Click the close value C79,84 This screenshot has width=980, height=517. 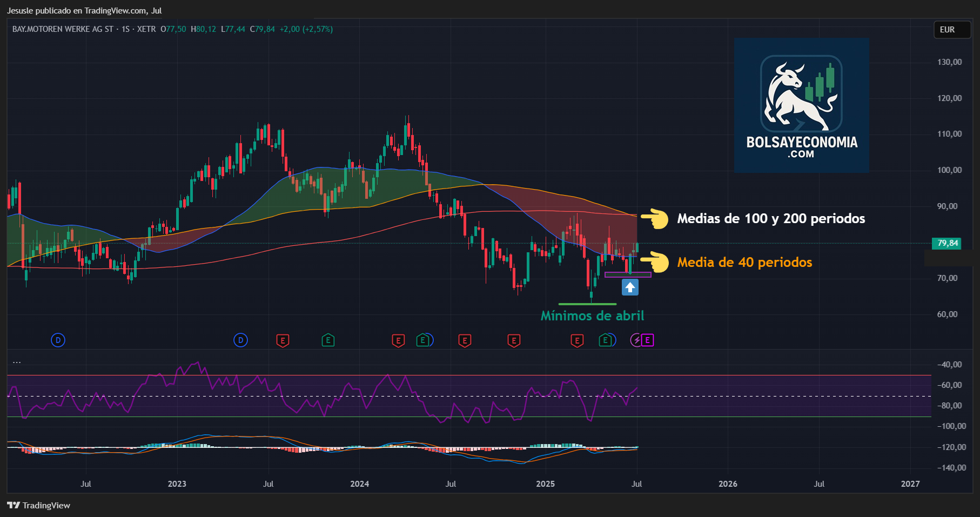coord(262,29)
